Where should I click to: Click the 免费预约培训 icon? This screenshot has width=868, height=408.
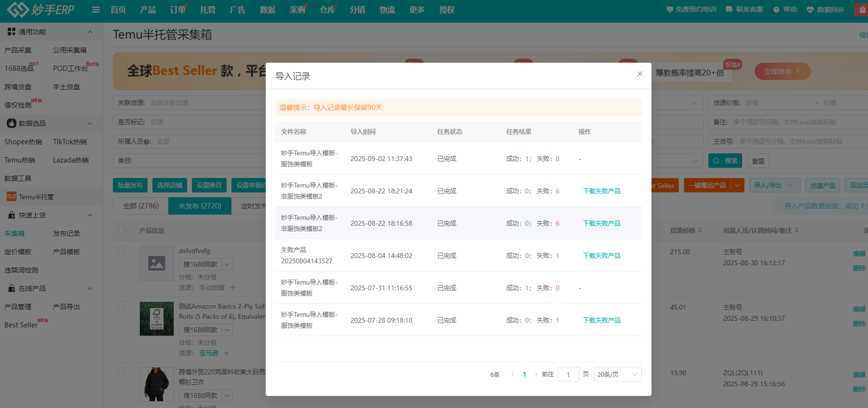point(669,10)
